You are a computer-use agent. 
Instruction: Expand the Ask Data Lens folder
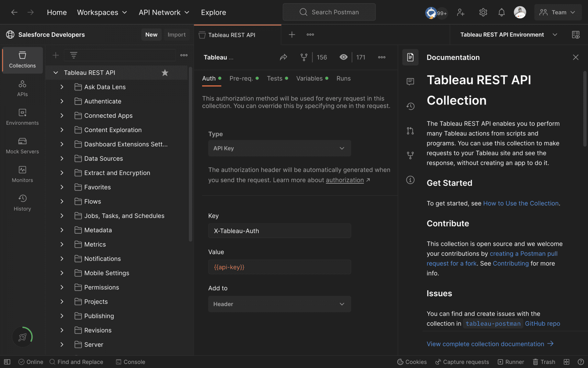click(62, 87)
